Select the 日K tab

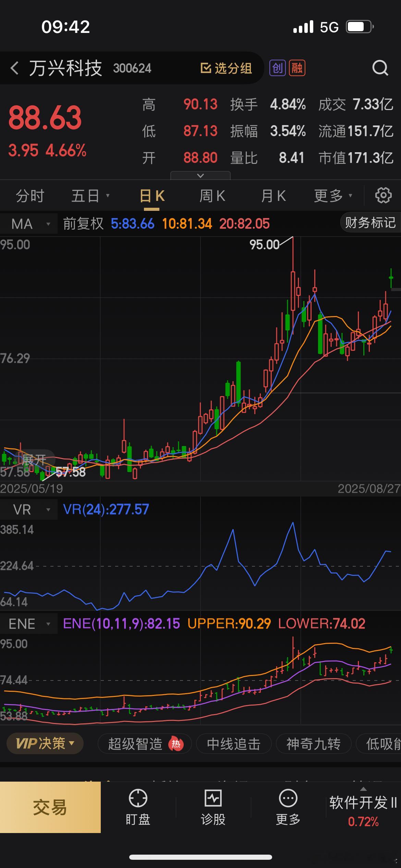click(152, 196)
